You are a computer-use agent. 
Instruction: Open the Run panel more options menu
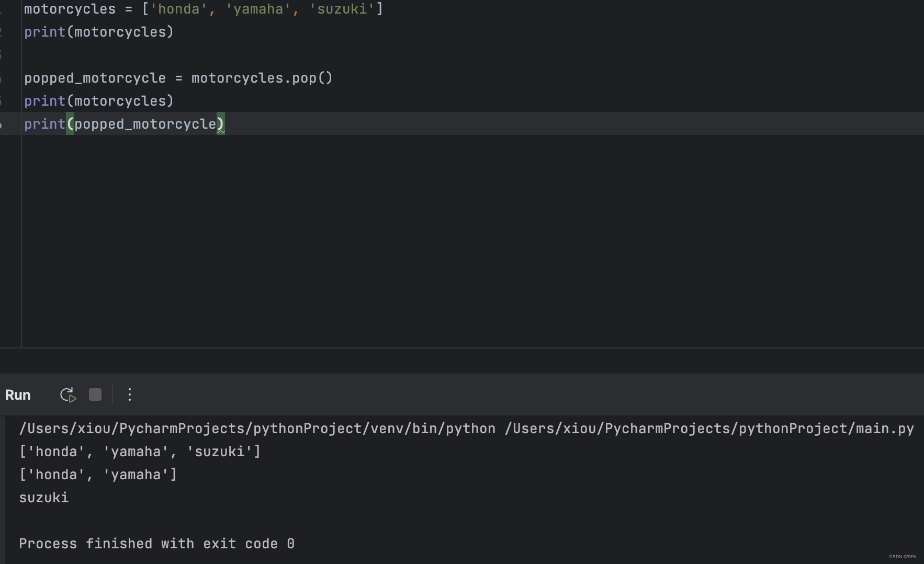tap(130, 395)
